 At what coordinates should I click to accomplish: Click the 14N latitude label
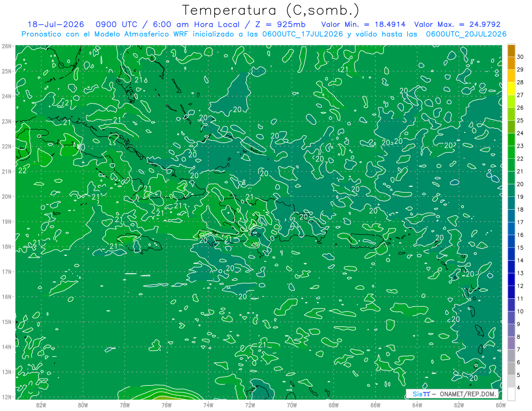[6, 347]
